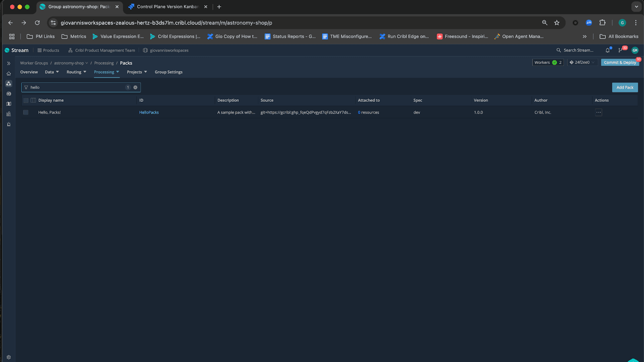Screen dimensions: 644x362
Task: Select all packs header checkbox
Action: 26,101
